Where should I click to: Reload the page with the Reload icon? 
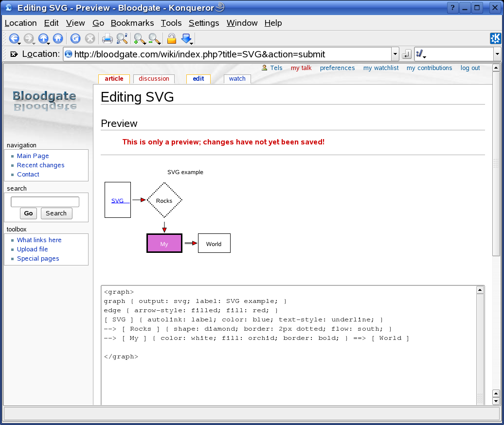pyautogui.click(x=75, y=38)
